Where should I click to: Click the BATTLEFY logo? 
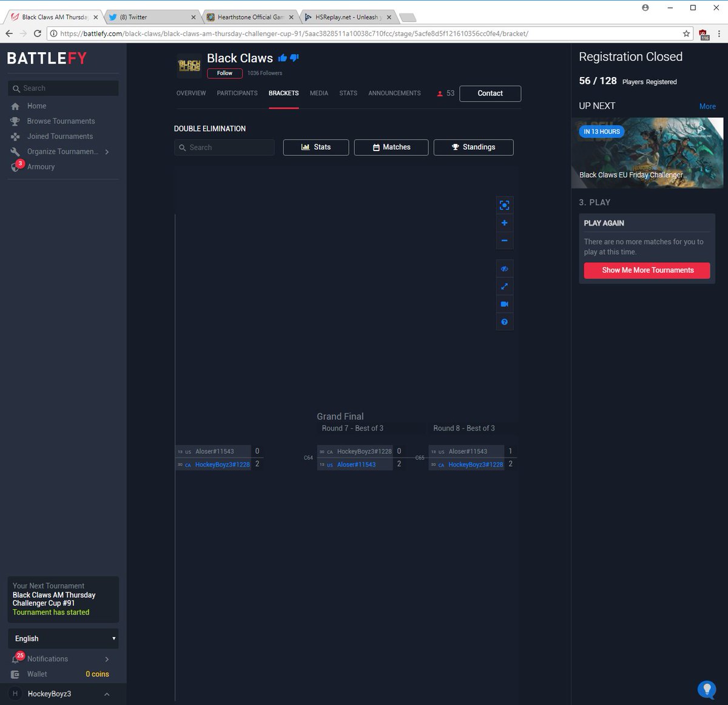(x=47, y=58)
